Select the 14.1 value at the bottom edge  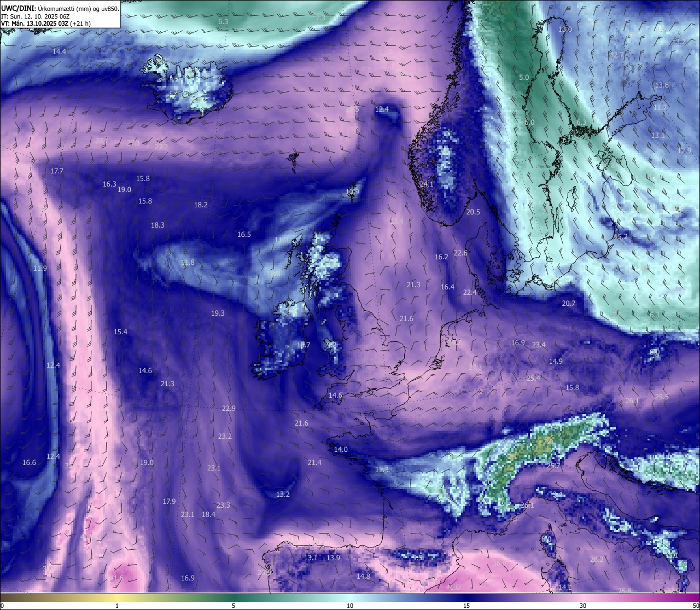coord(565,588)
